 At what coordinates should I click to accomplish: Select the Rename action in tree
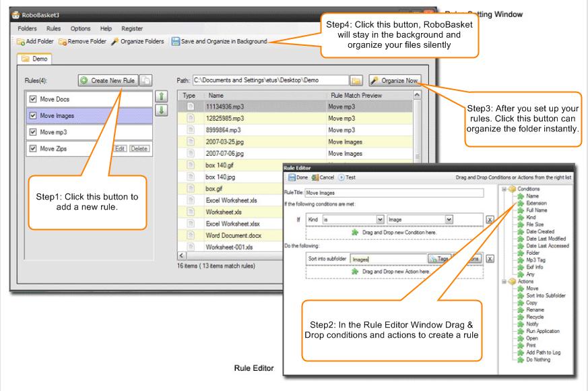(535, 310)
